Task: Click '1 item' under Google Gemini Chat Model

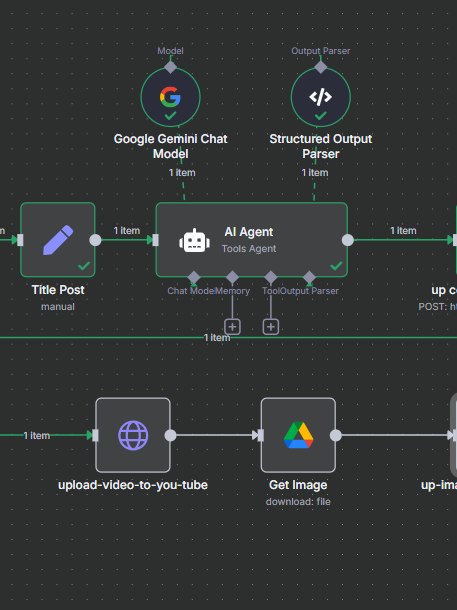Action: click(182, 173)
